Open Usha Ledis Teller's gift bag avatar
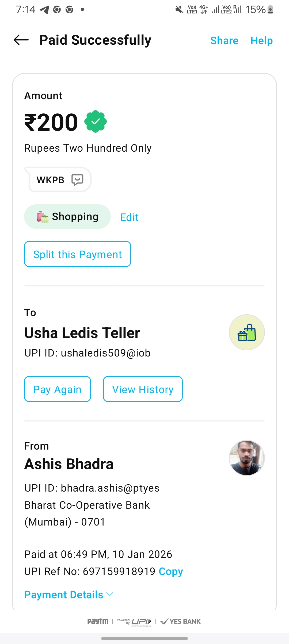 coord(247,332)
